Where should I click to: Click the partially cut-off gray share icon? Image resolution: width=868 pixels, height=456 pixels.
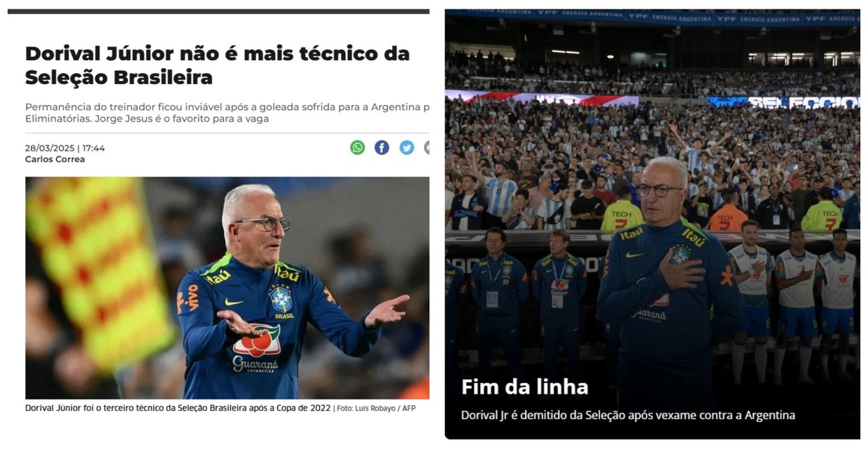click(x=427, y=148)
